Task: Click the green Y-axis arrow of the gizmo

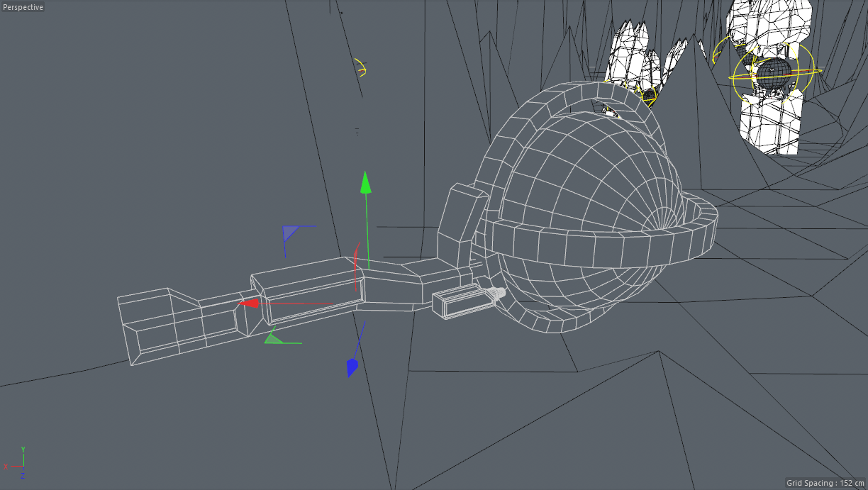Action: coord(365,182)
